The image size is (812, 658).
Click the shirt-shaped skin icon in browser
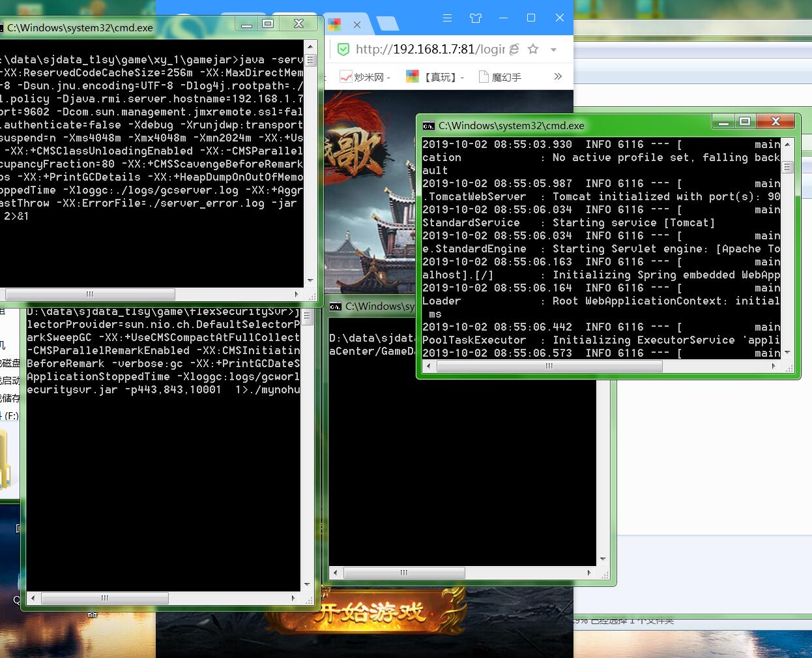tap(476, 18)
